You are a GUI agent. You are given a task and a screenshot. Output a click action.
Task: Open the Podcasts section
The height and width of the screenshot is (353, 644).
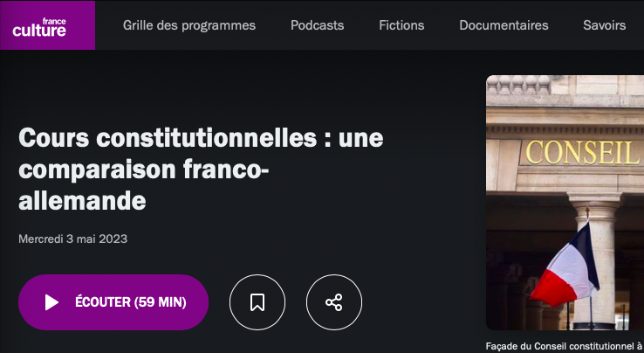click(x=317, y=25)
